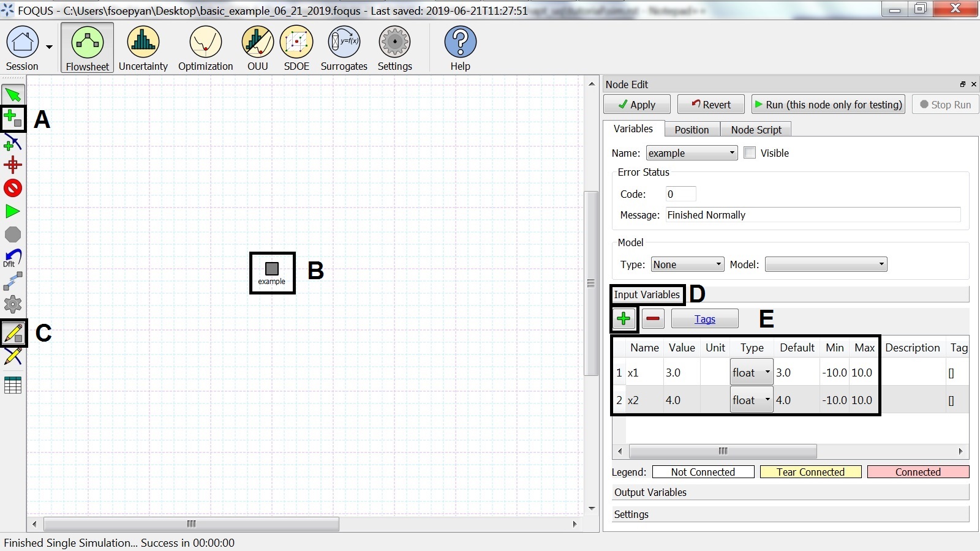Open the Node Editor with the pencil tool

(13, 332)
